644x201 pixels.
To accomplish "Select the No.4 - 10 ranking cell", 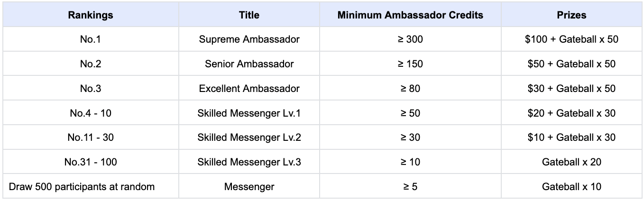I will (91, 113).
